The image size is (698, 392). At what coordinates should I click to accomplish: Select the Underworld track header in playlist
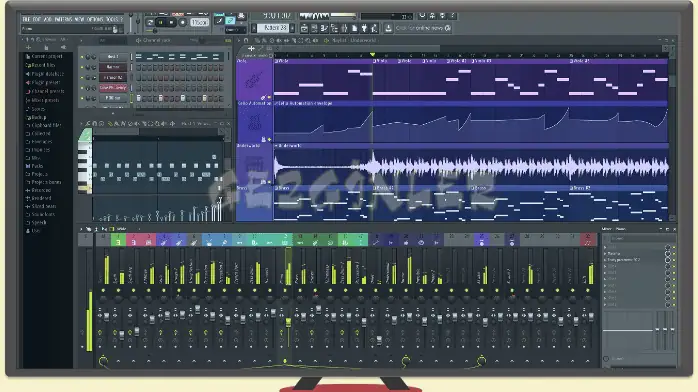(254, 165)
